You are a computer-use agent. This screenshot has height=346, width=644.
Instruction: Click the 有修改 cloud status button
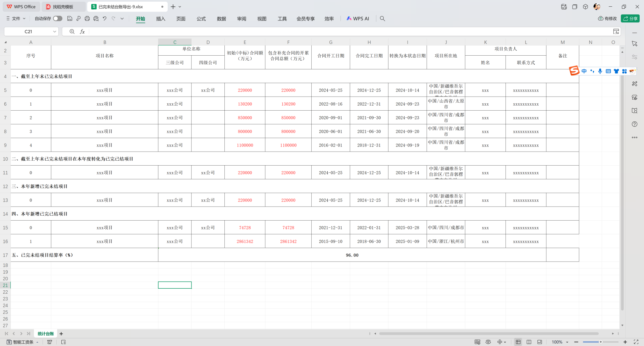pos(607,19)
